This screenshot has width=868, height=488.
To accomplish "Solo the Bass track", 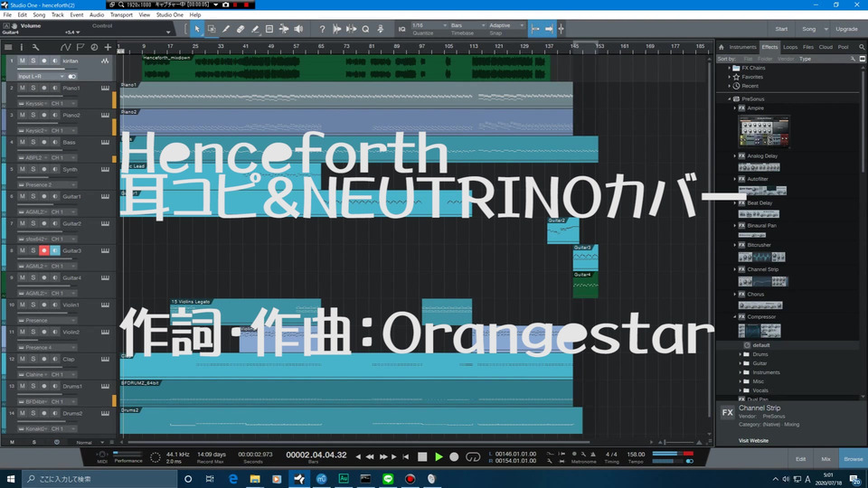I will pyautogui.click(x=33, y=142).
